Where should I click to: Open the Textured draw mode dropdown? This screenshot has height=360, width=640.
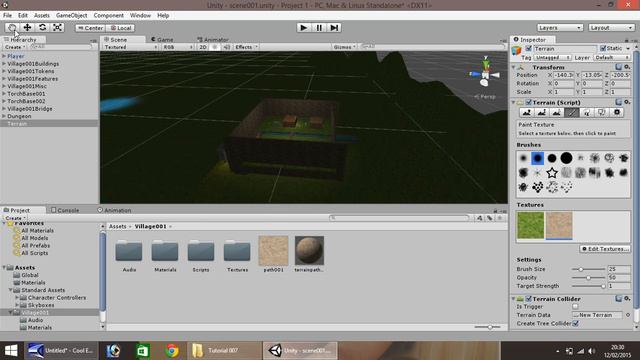[131, 47]
